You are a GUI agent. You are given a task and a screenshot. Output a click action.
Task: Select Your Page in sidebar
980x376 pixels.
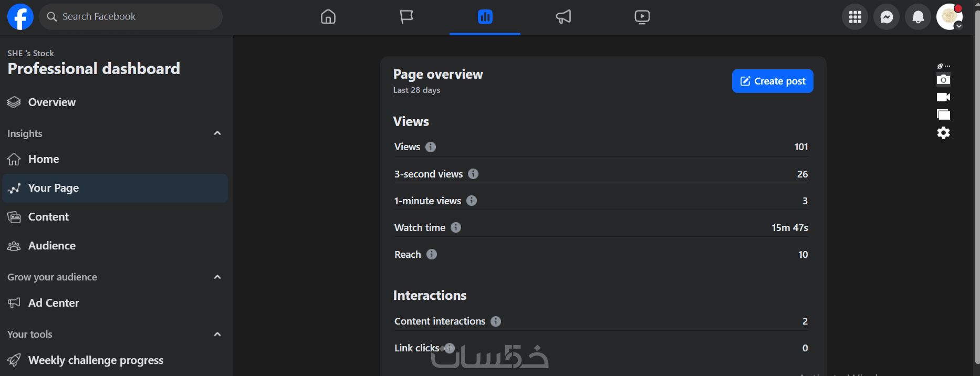(115, 188)
